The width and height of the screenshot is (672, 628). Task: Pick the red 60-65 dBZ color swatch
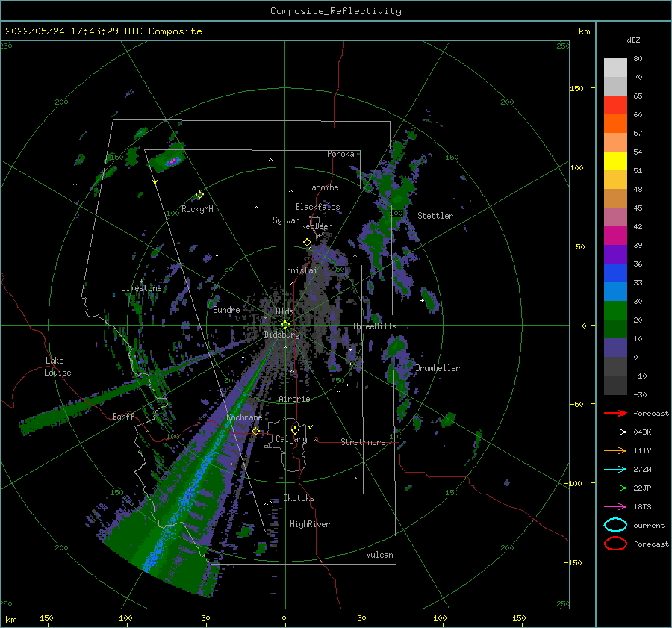(615, 105)
